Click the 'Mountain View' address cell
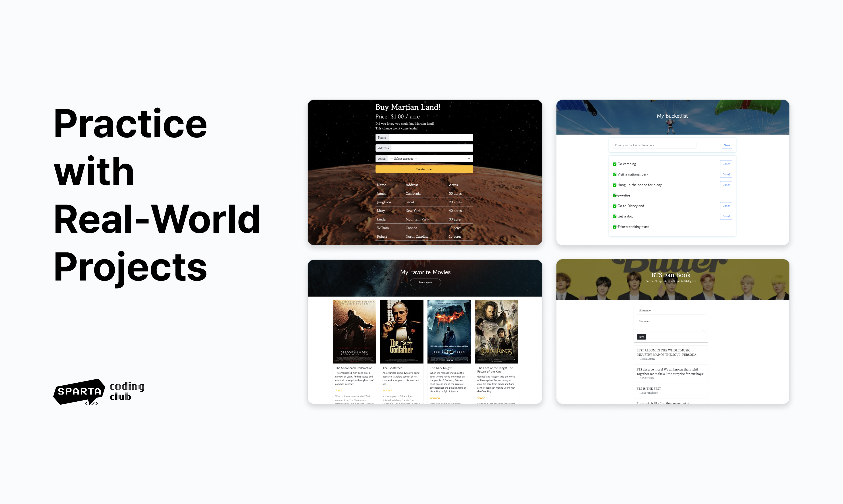843x504 pixels. click(x=417, y=220)
